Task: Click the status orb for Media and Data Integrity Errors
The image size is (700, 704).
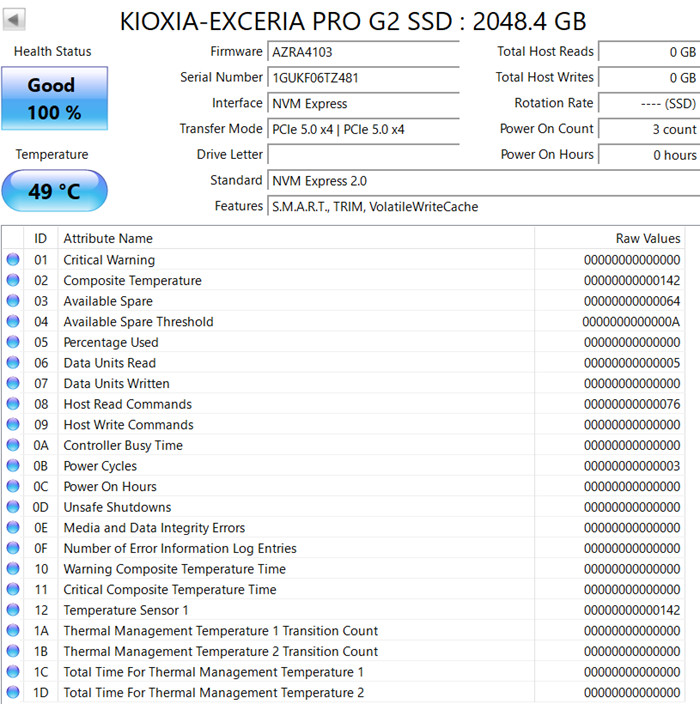Action: point(13,528)
